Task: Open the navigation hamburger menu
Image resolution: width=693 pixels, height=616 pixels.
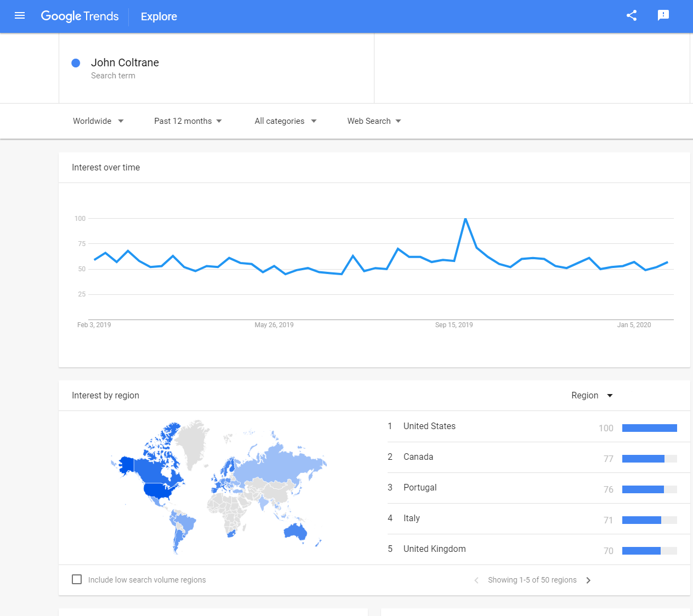Action: [x=20, y=16]
